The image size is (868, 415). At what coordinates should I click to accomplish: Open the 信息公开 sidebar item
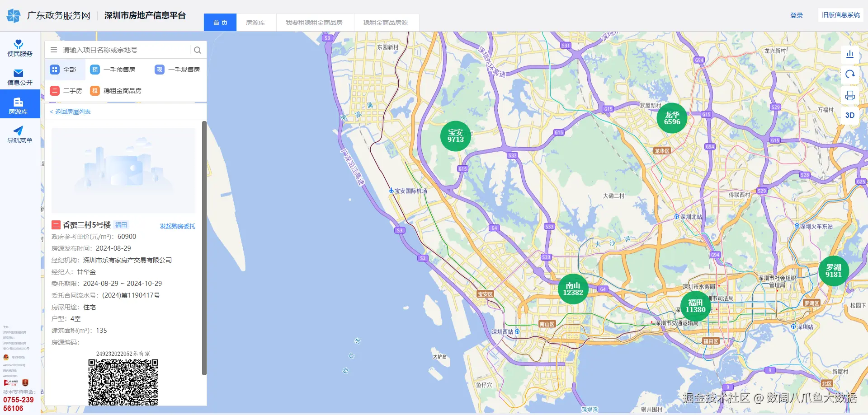click(x=20, y=77)
